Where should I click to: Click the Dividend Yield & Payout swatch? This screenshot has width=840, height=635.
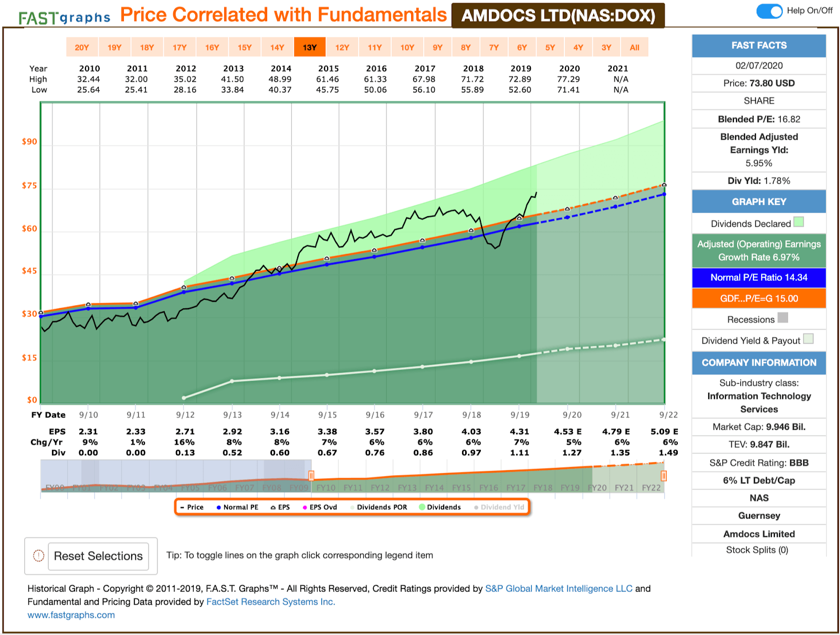[808, 339]
